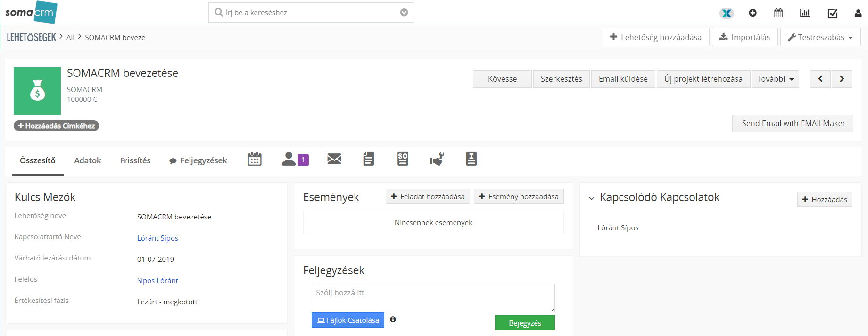
Task: Open the sales orders SO icon tab
Action: click(x=403, y=159)
